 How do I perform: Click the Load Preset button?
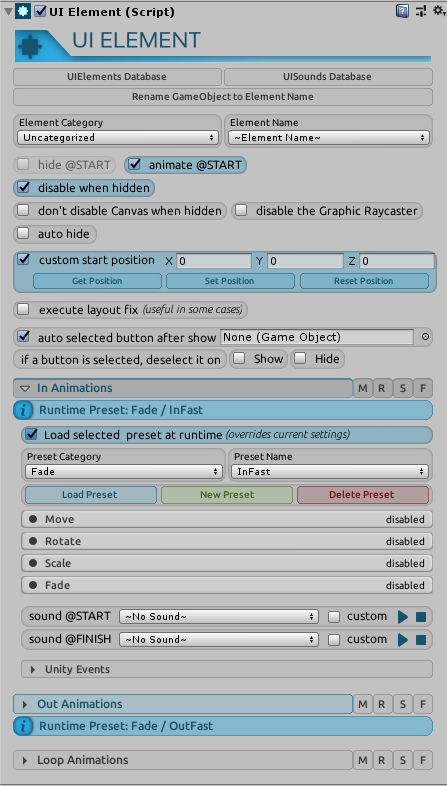(91, 495)
